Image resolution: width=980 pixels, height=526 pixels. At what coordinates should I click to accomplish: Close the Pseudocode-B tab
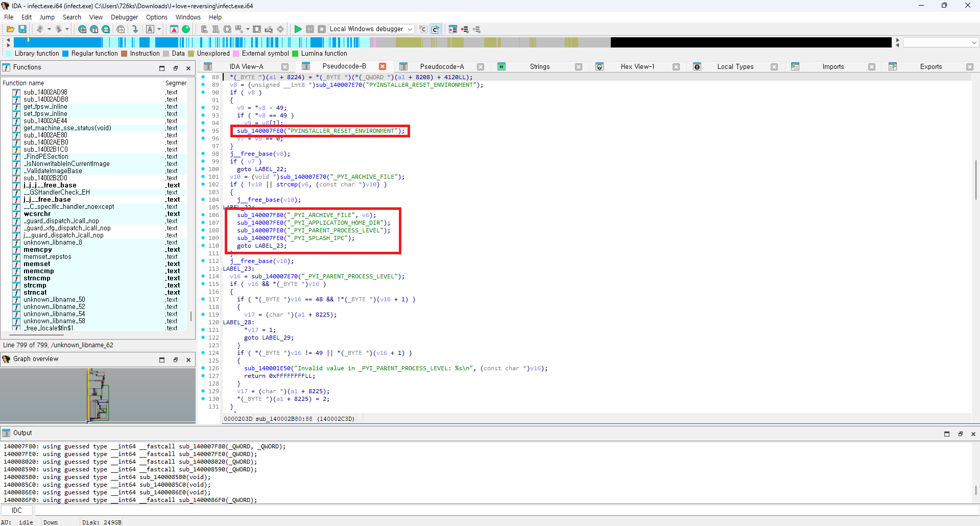pyautogui.click(x=382, y=66)
